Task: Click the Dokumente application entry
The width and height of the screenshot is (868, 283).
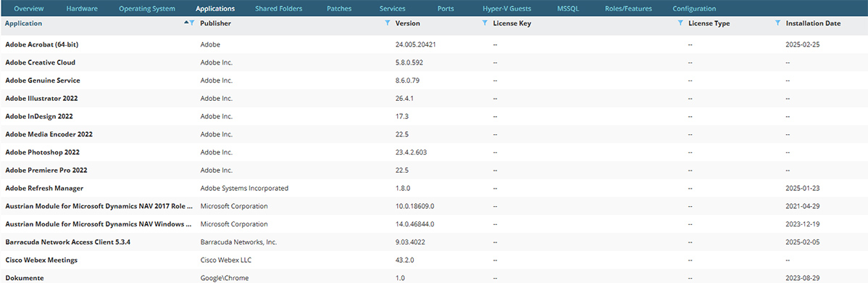Action: (x=24, y=278)
